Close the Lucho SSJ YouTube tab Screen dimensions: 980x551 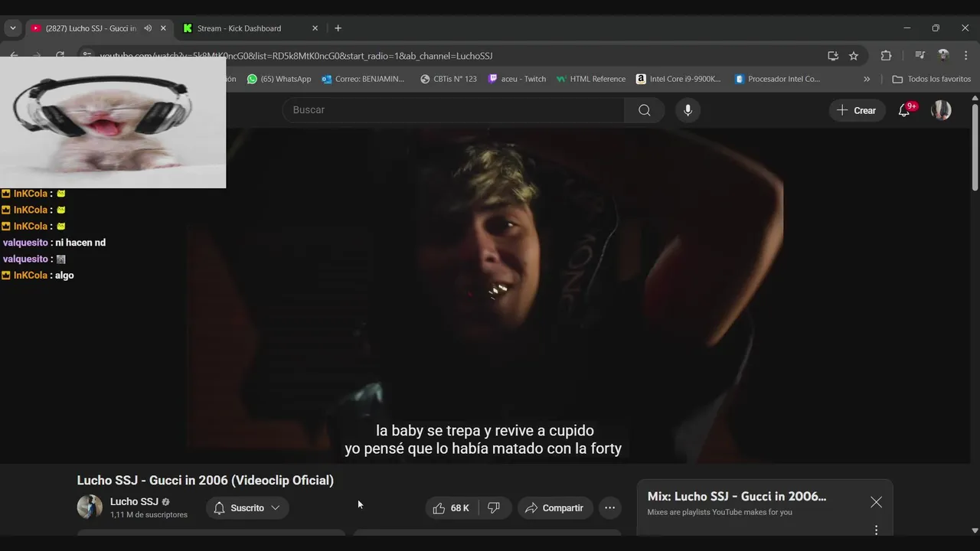coord(163,28)
